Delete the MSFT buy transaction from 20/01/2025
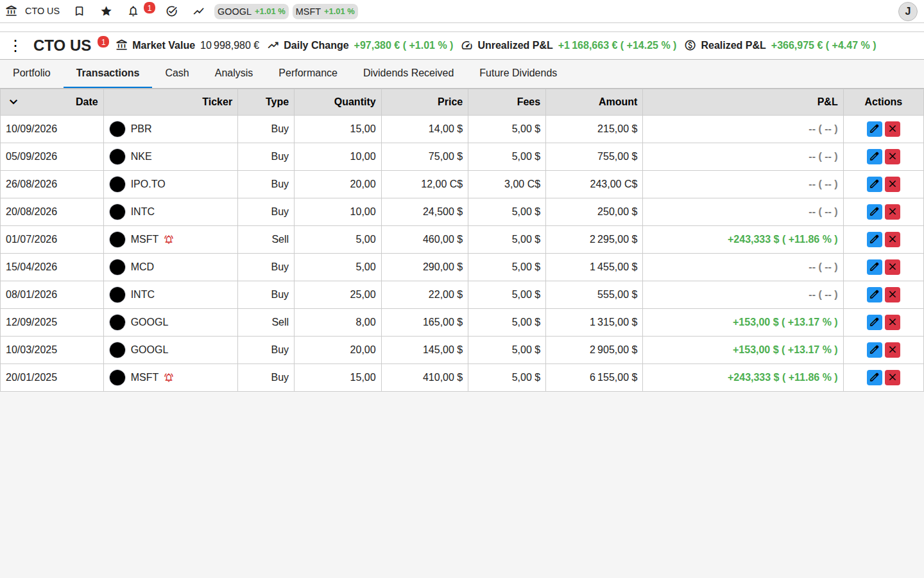The height and width of the screenshot is (578, 924). click(893, 378)
